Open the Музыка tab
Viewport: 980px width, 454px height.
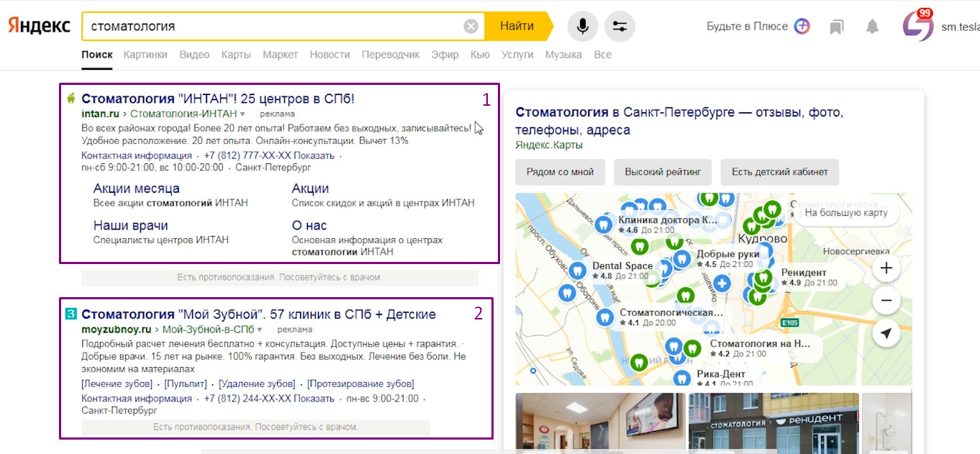coord(563,55)
